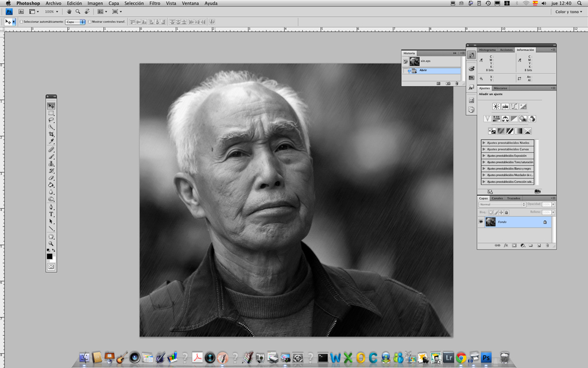Click the xin.eps snapshot thumbnail in Historia

tap(415, 61)
